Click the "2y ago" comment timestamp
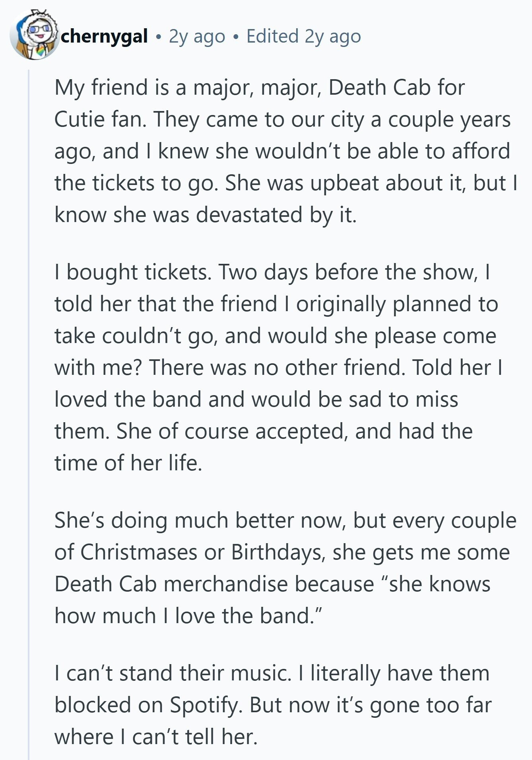Viewport: 532px width, 760px height. 197,37
